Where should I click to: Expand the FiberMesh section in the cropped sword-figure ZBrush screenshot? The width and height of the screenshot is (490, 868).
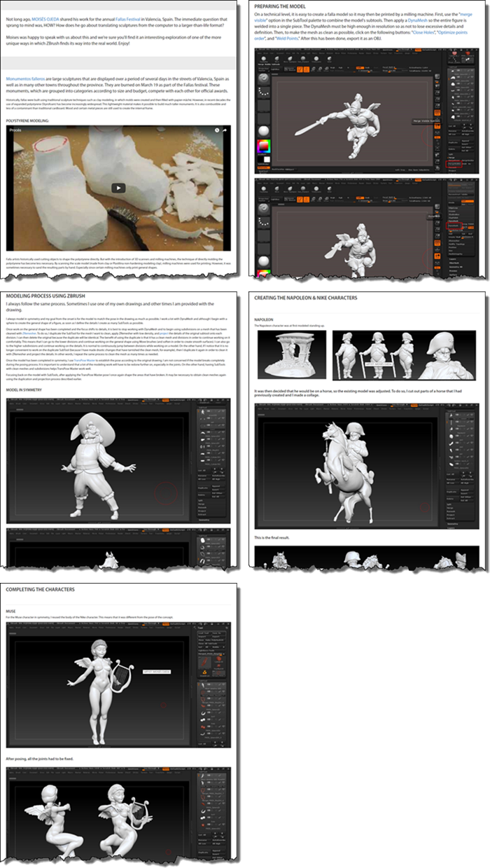tap(454, 263)
